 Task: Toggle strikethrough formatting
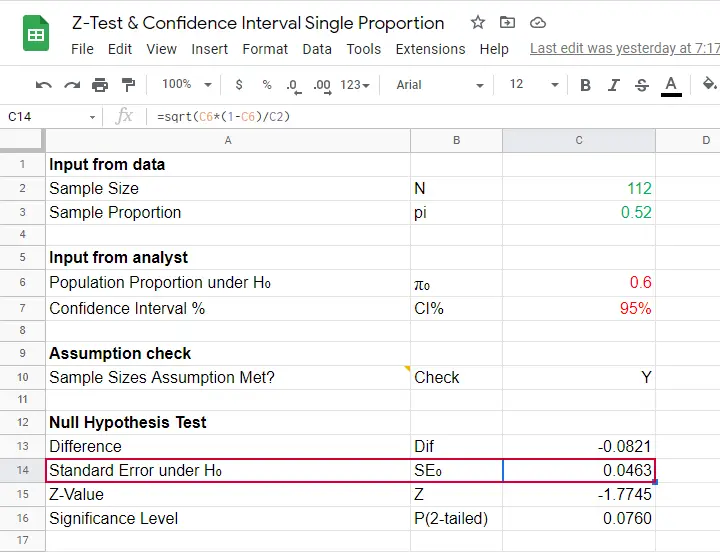642,85
